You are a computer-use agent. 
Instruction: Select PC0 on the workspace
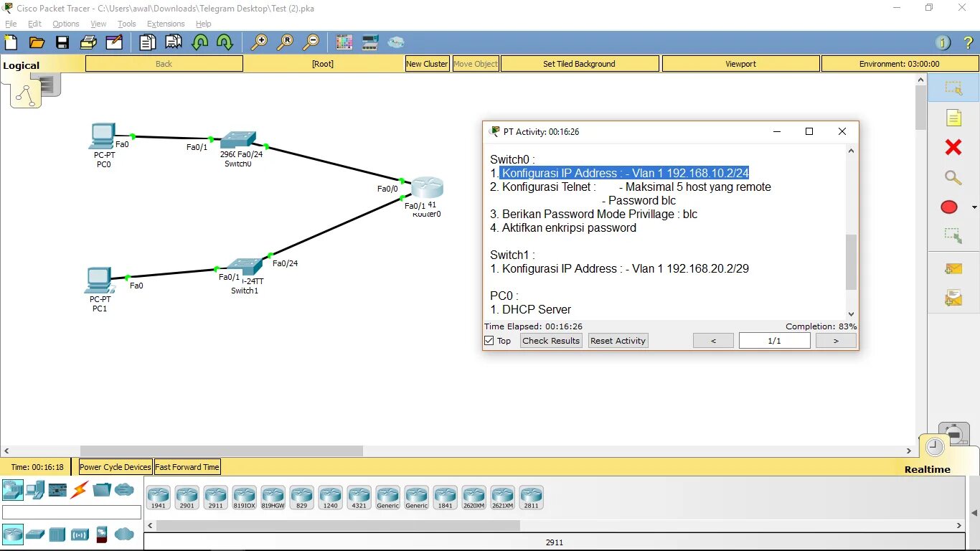coord(103,136)
